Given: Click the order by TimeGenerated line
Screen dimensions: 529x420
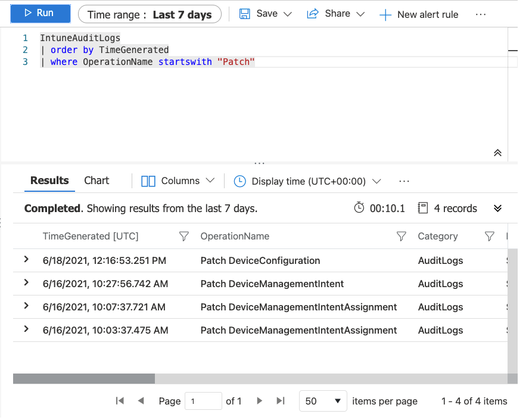Looking at the screenshot, I should click(x=105, y=50).
